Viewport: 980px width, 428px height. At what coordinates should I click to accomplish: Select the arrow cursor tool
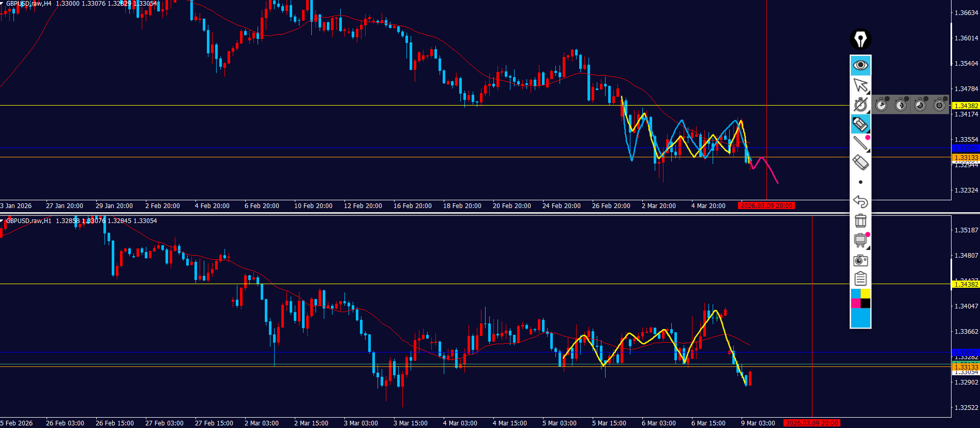point(861,85)
